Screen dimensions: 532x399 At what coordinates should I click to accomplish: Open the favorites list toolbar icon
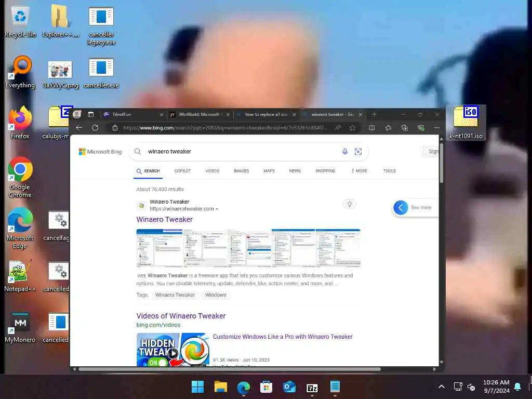[x=388, y=128]
